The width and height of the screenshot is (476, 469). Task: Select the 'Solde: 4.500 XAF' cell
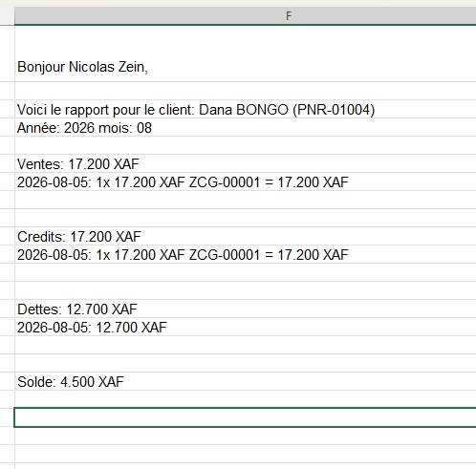[x=246, y=381]
